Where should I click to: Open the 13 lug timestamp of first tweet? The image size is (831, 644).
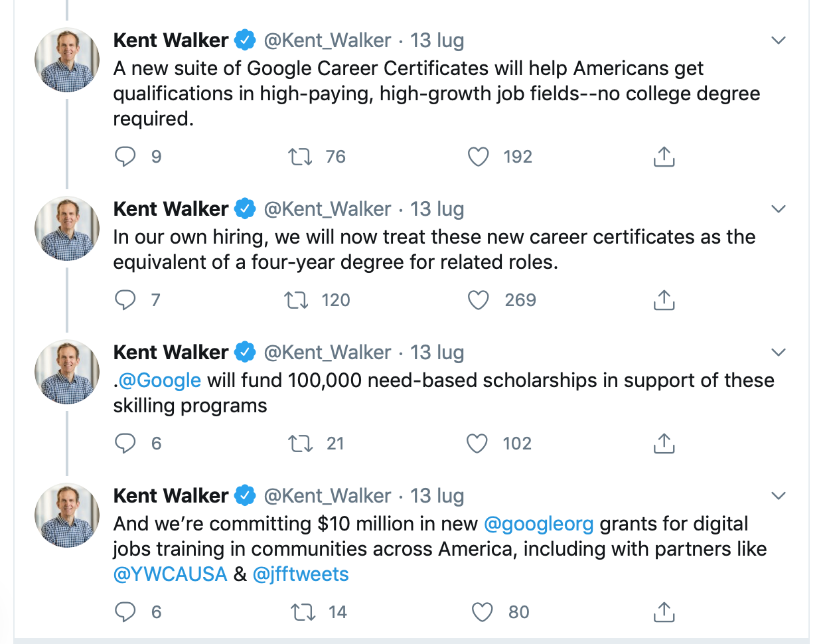(437, 40)
